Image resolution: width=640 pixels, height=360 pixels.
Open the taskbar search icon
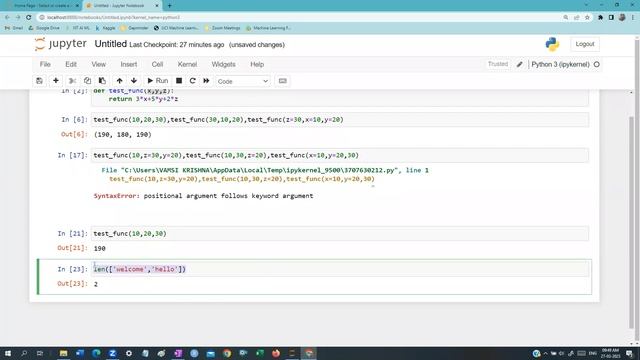click(x=24, y=353)
